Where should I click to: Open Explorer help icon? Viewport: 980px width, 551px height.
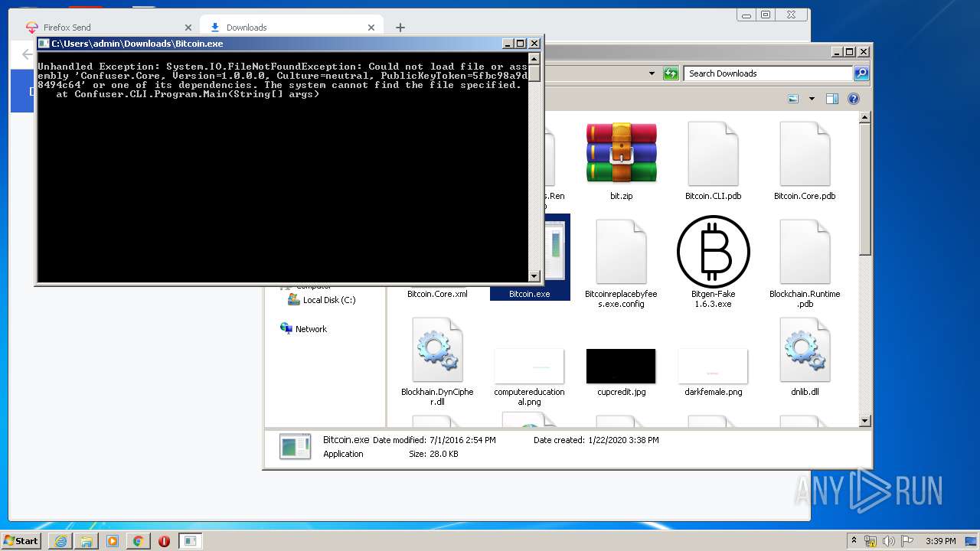[x=854, y=99]
